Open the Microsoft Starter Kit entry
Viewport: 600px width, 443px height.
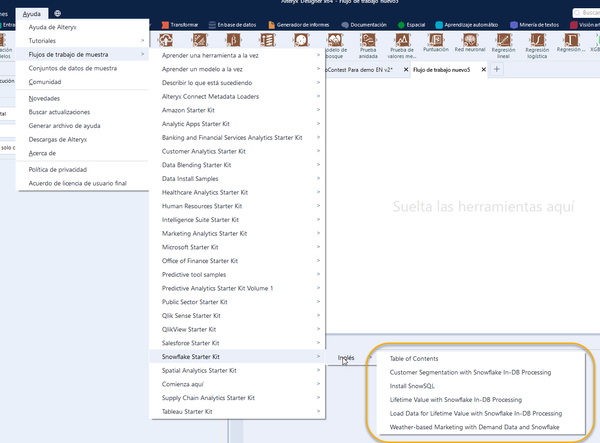point(237,247)
